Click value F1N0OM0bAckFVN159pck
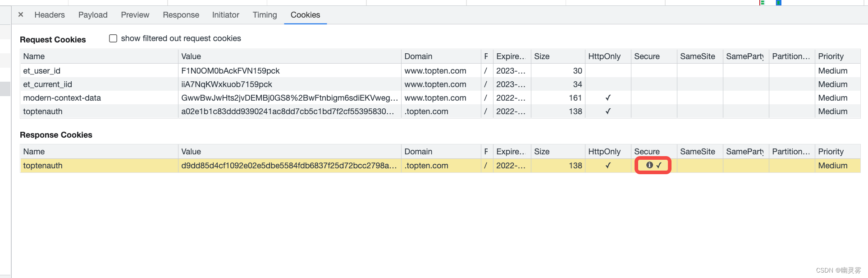 coord(230,71)
